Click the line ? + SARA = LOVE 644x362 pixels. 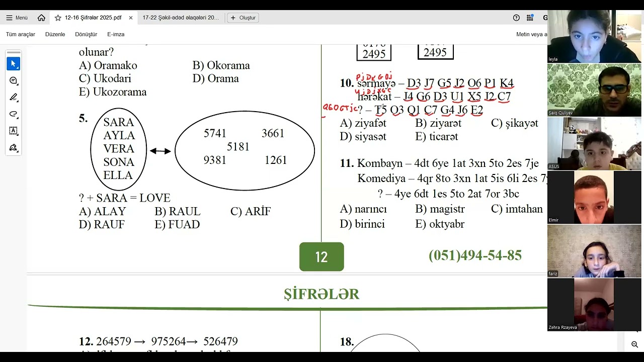point(124,198)
